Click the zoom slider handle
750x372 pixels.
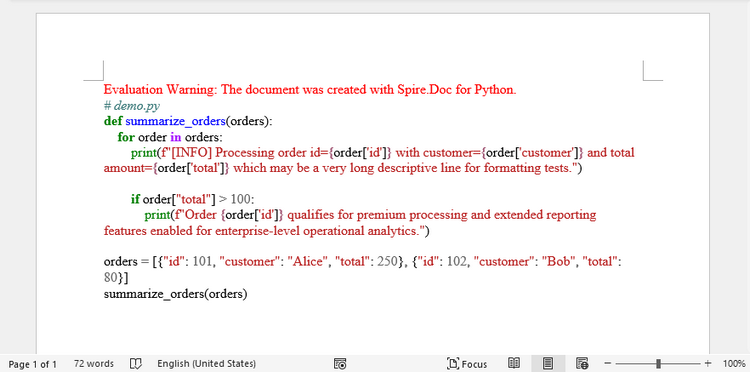click(x=659, y=363)
